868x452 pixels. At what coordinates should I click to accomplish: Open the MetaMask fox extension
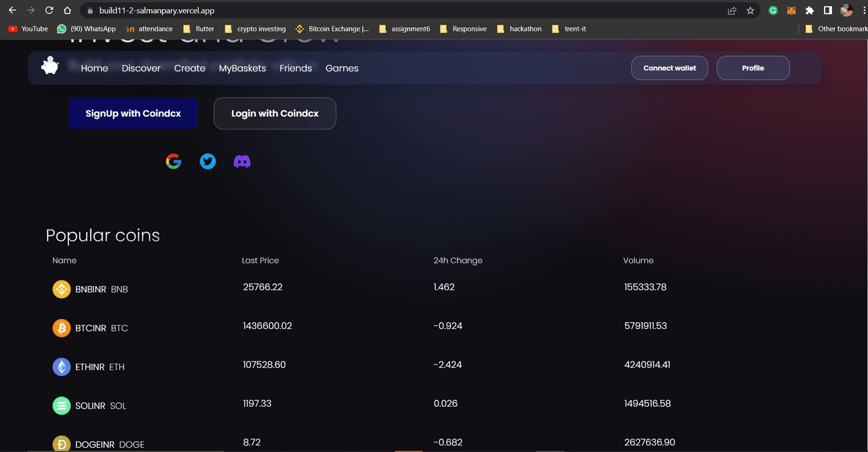point(791,10)
